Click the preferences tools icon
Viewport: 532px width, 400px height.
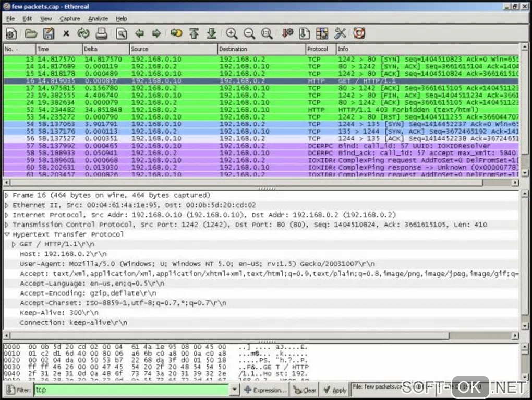click(x=340, y=33)
